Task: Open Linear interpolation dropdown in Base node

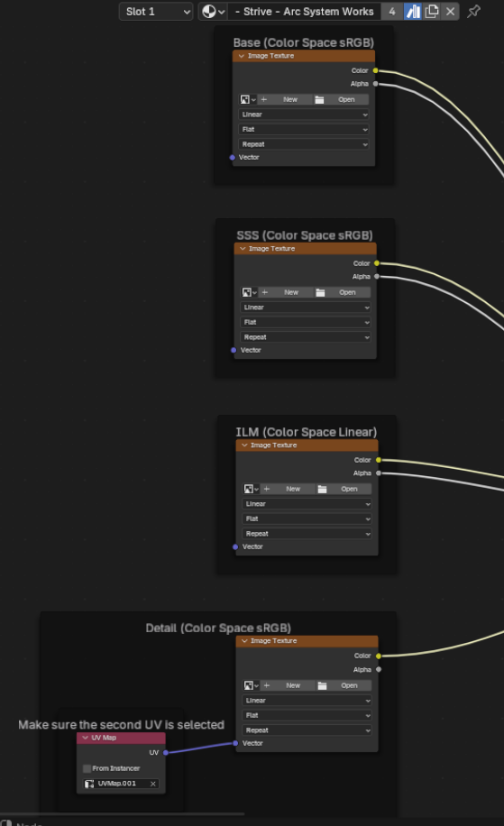Action: pyautogui.click(x=303, y=115)
